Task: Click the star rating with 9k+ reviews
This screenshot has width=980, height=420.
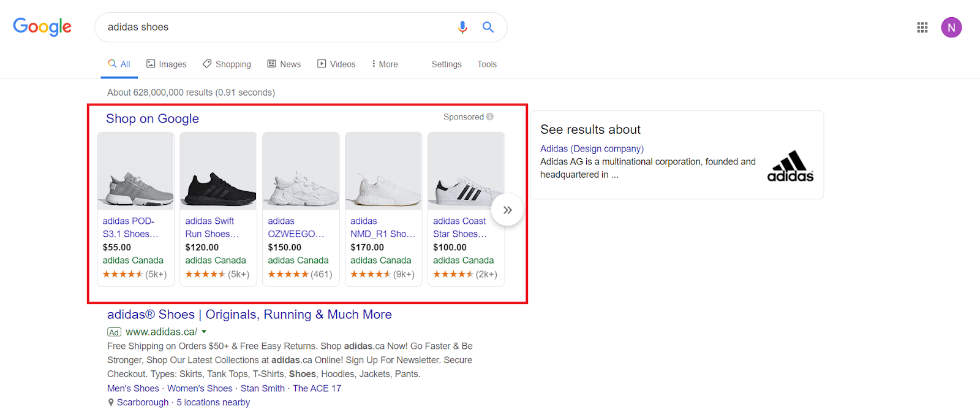Action: coord(383,274)
